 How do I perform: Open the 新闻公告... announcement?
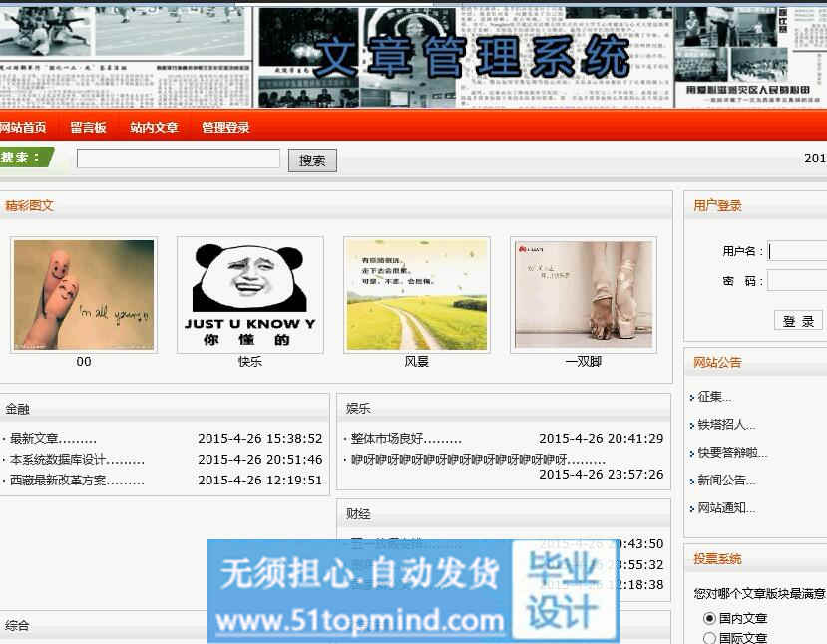[x=726, y=481]
